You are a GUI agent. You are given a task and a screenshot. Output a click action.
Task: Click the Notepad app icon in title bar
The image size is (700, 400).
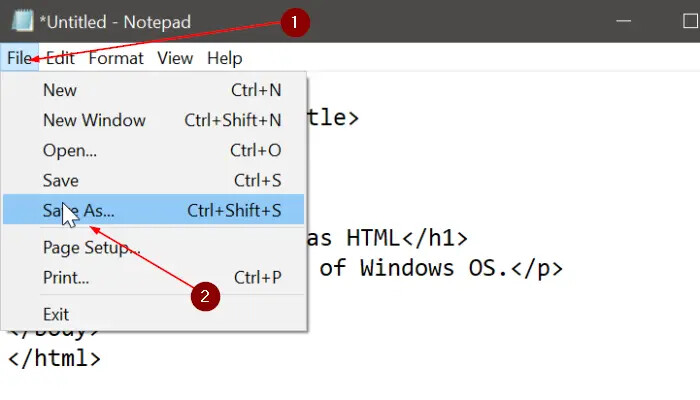(x=23, y=21)
